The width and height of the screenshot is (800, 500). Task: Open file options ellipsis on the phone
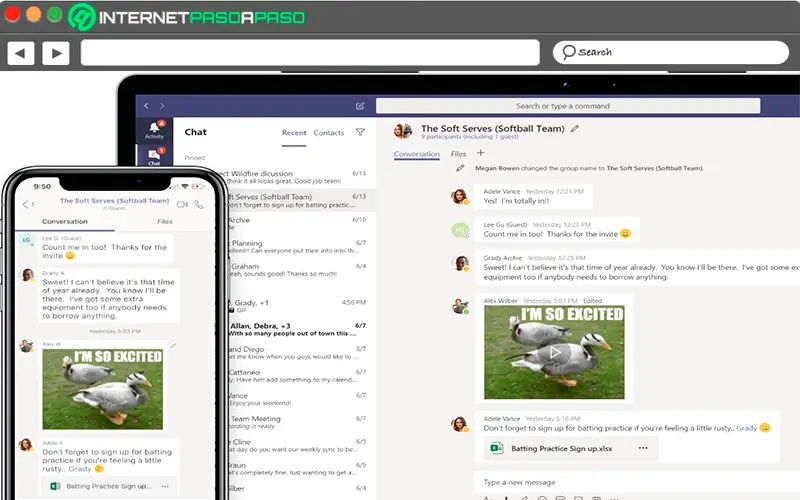point(165,486)
